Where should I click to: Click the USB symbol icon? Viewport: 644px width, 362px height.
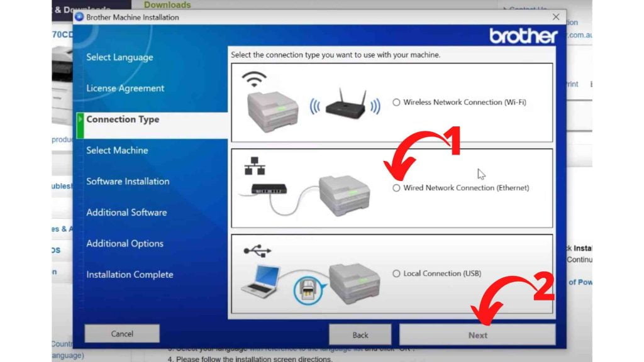(257, 250)
